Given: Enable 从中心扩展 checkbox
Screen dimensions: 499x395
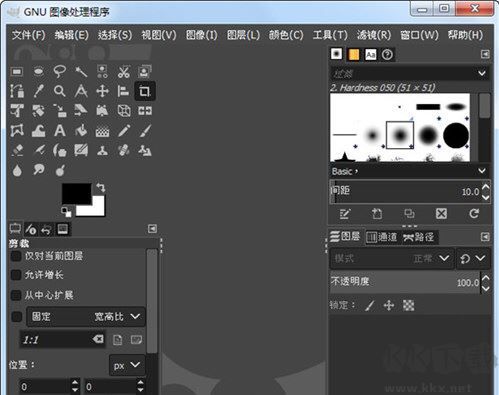Looking at the screenshot, I should pyautogui.click(x=16, y=295).
